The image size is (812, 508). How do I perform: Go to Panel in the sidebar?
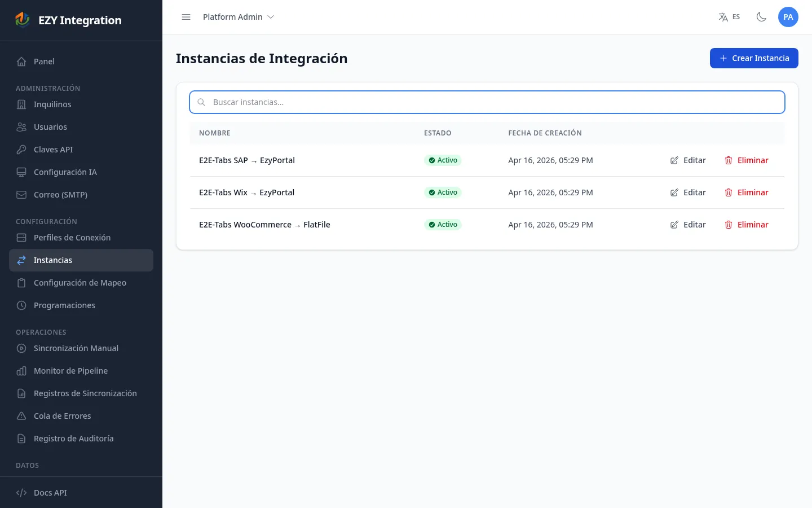81,62
